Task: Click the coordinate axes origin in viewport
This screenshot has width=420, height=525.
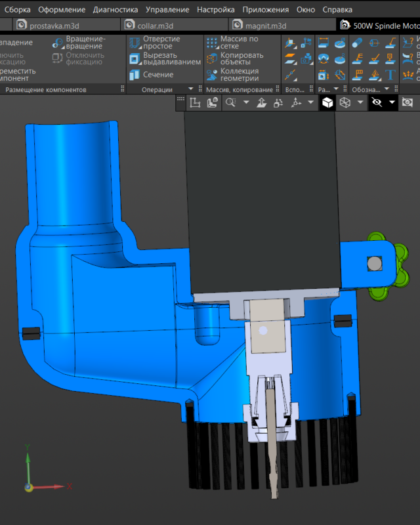Action: pos(28,487)
